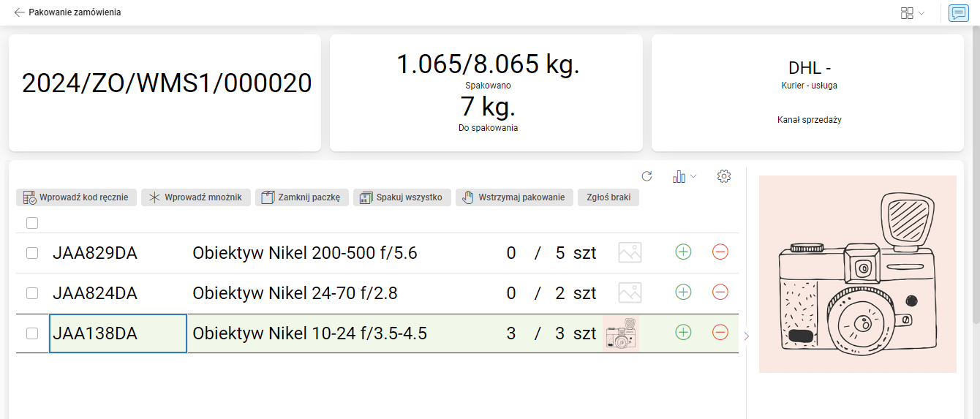Image resolution: width=980 pixels, height=419 pixels.
Task: Click the camera thumbnail in JAA138DA row
Action: [621, 333]
